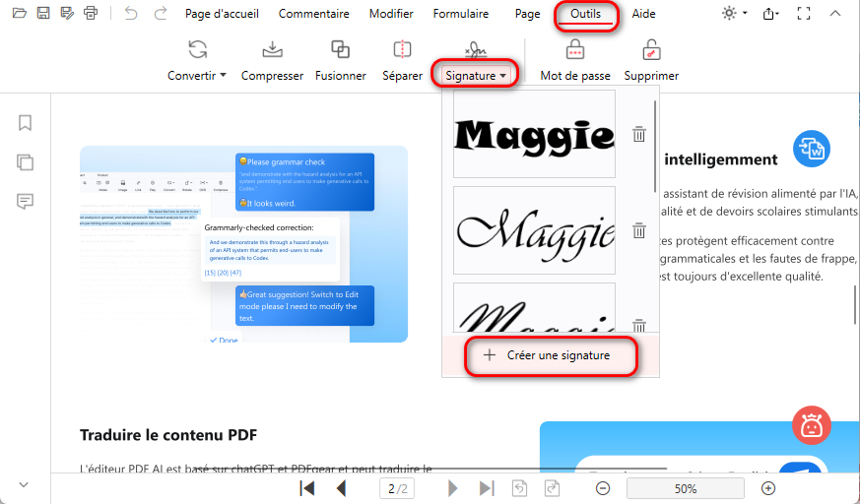Undo the last action
Image resolution: width=860 pixels, height=504 pixels.
pyautogui.click(x=131, y=13)
